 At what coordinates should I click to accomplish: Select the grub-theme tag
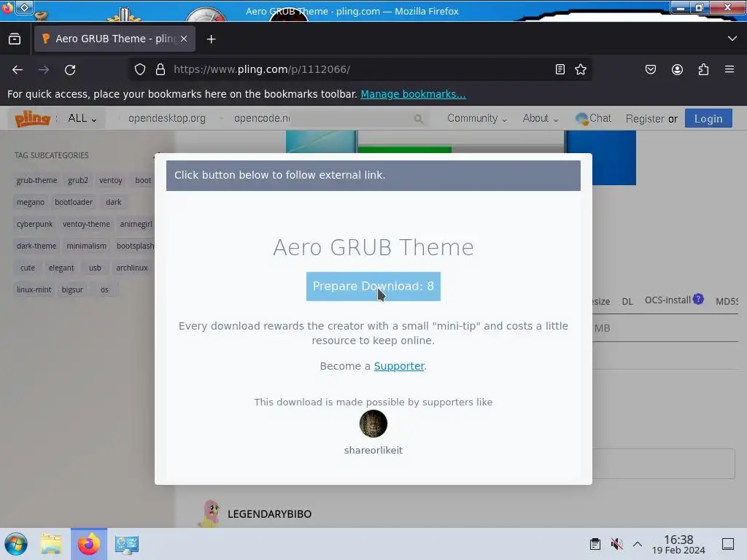[x=36, y=181]
